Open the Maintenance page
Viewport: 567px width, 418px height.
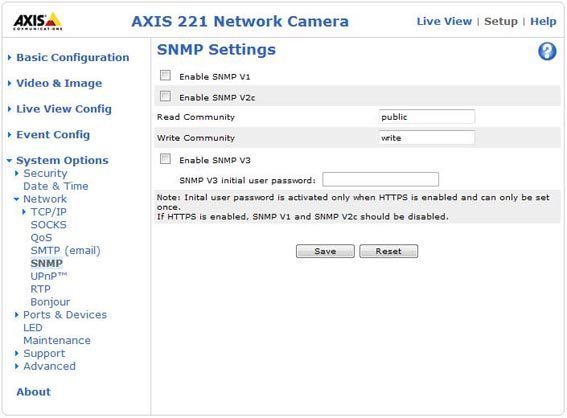tap(57, 341)
